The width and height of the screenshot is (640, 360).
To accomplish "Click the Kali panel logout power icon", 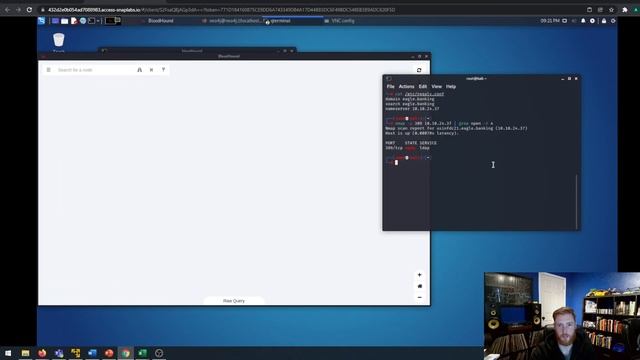I will click(613, 21).
